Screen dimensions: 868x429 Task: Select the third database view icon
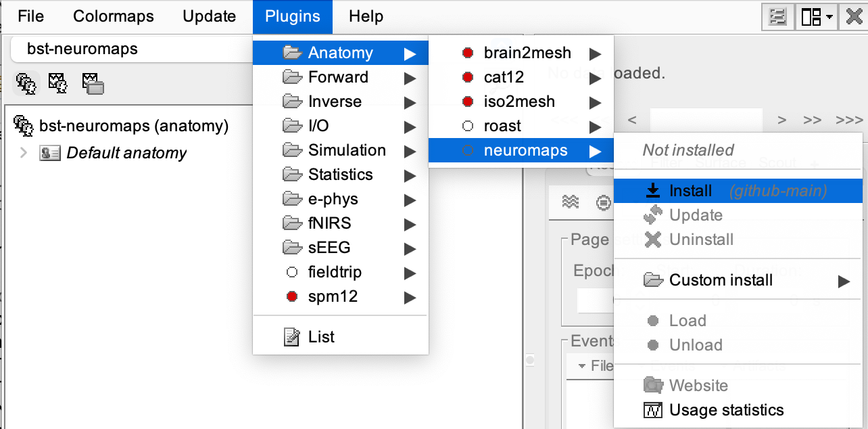93,83
